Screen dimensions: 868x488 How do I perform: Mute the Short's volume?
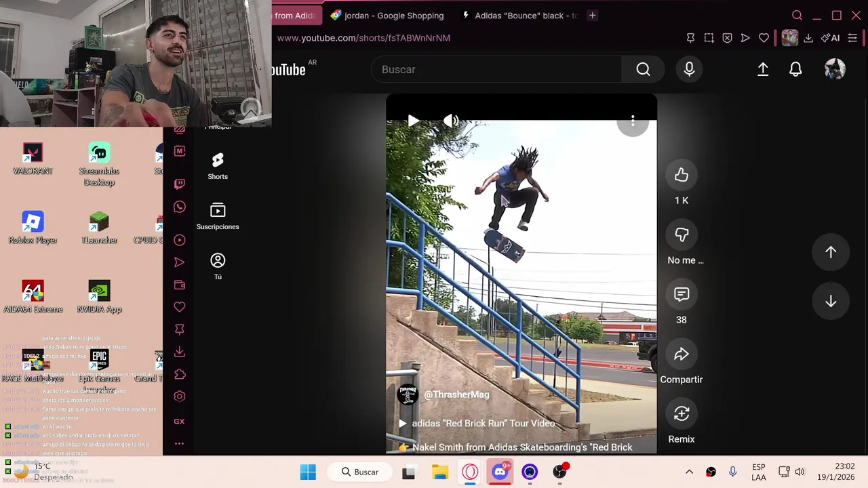coord(451,121)
